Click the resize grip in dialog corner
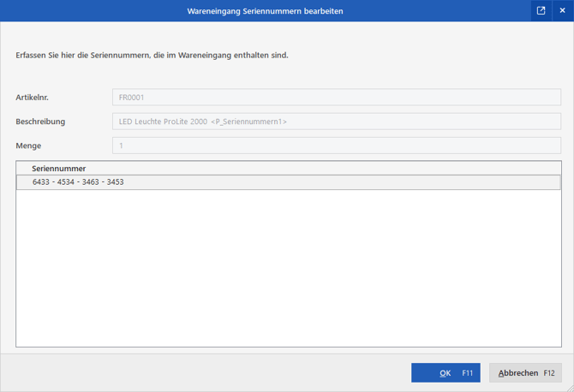 [570, 389]
